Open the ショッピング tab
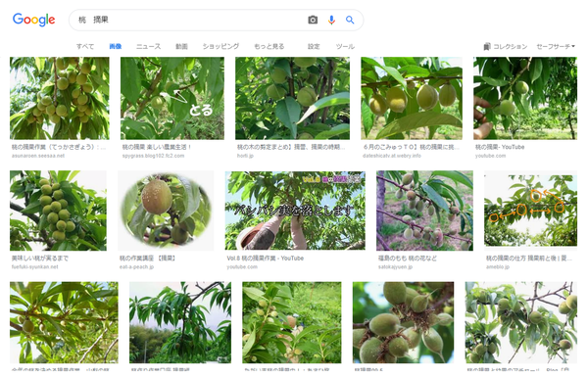This screenshot has width=588, height=377. (220, 46)
